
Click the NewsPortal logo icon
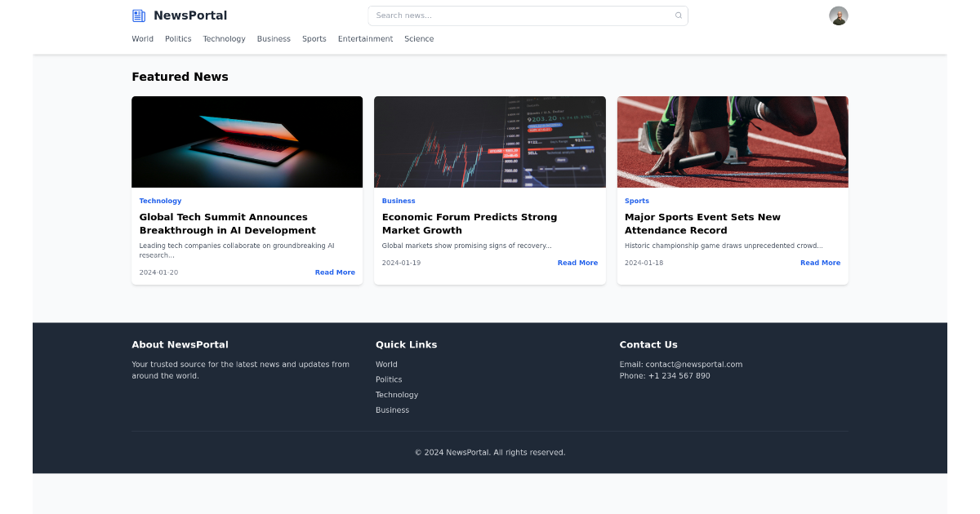pyautogui.click(x=138, y=15)
